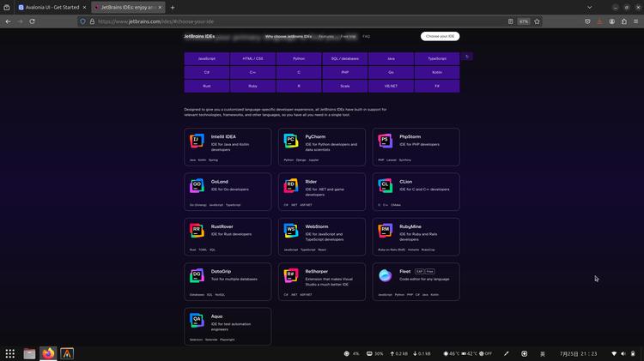Click the RustRover logo icon
The width and height of the screenshot is (644, 361).
(197, 231)
